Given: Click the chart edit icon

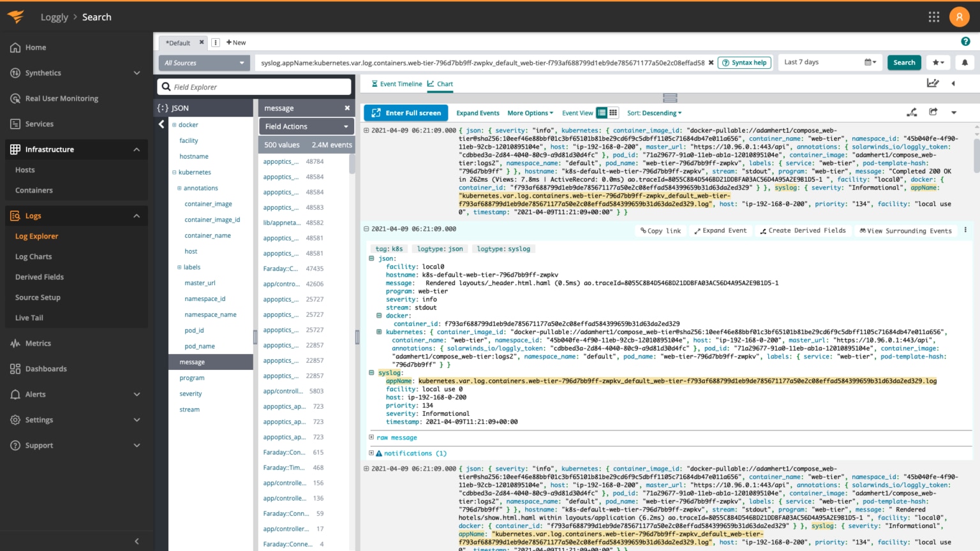Looking at the screenshot, I should tap(932, 83).
